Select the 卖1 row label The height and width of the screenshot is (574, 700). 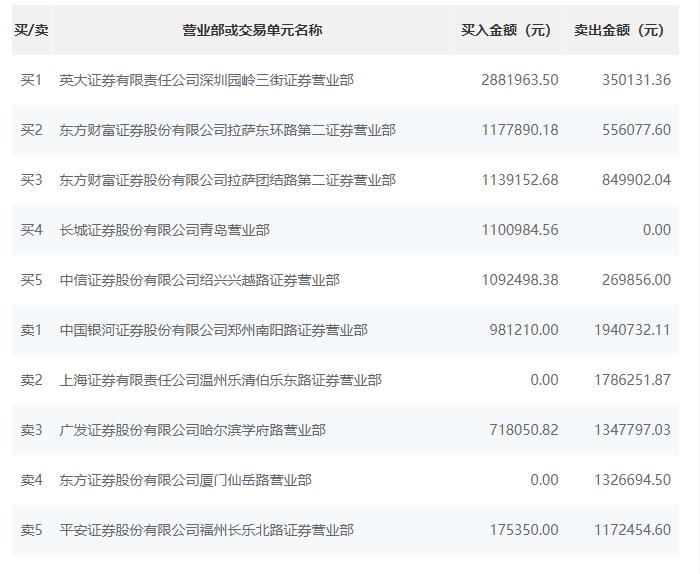coord(31,330)
